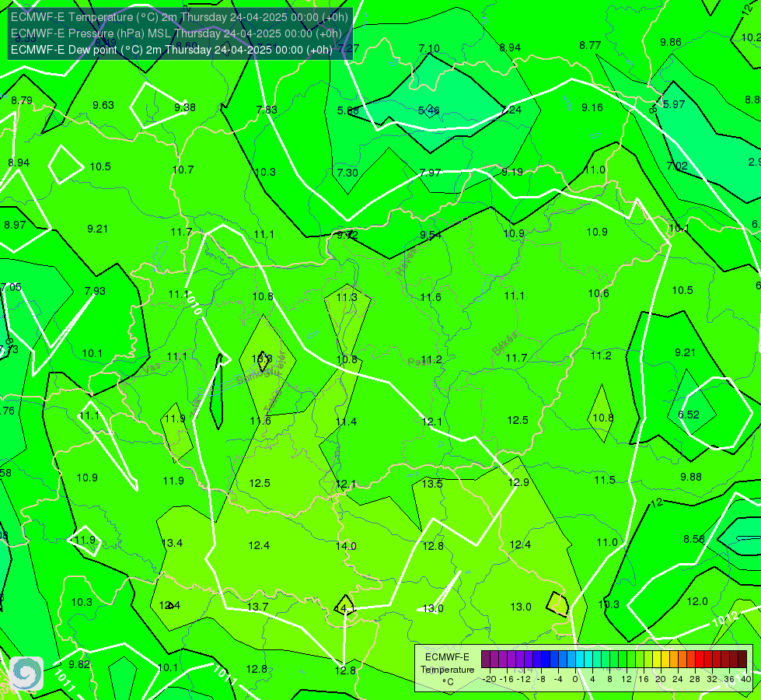Click the temperature value 7.83
This screenshot has width=761, height=700.
click(267, 110)
